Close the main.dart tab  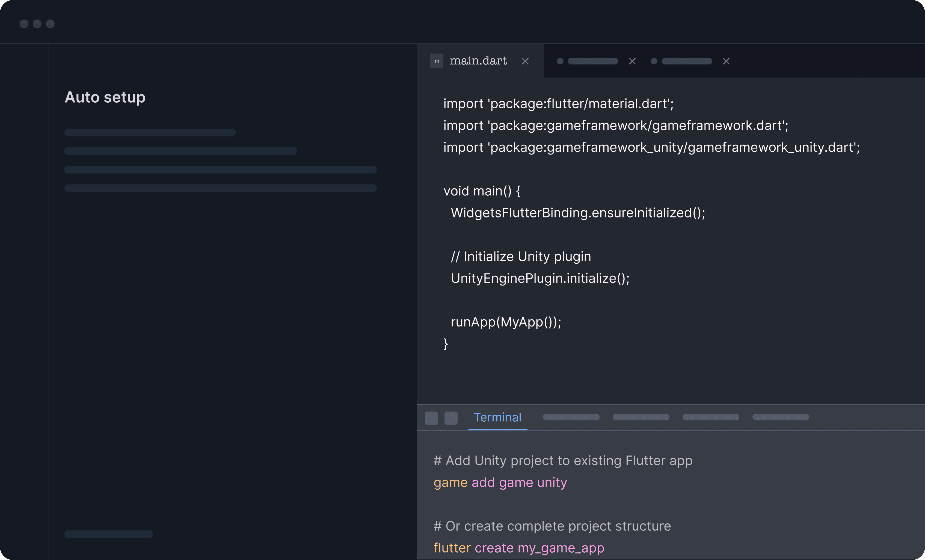point(525,61)
